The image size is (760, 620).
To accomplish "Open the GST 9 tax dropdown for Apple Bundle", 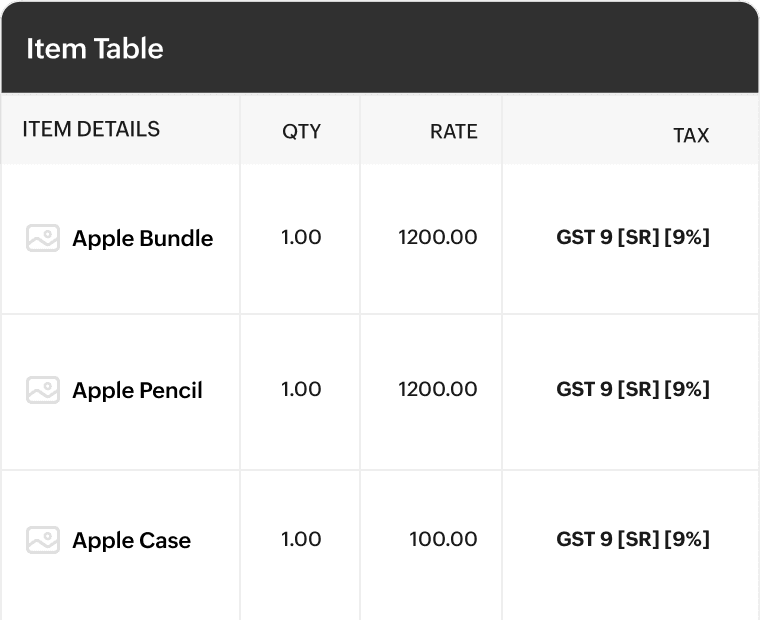I will [x=632, y=238].
